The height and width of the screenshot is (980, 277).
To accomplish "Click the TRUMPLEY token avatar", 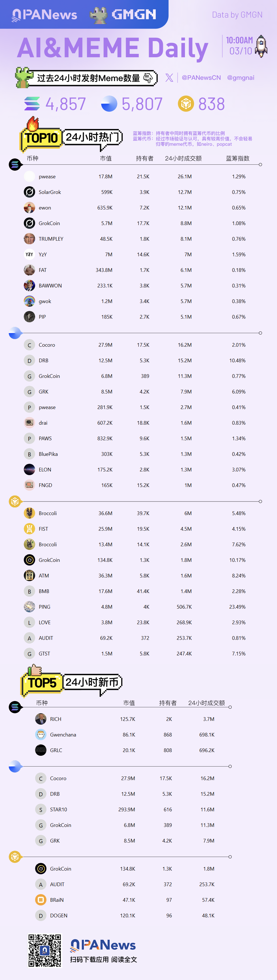I will click(29, 239).
